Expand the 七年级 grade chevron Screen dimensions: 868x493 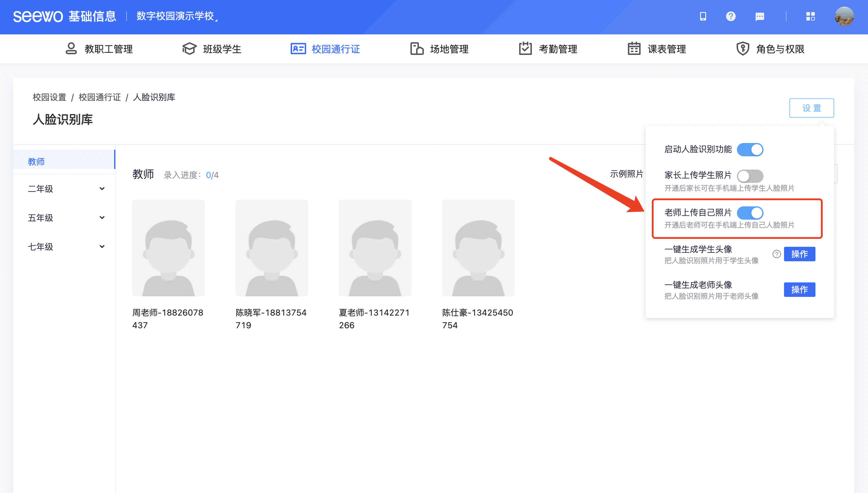(x=102, y=246)
